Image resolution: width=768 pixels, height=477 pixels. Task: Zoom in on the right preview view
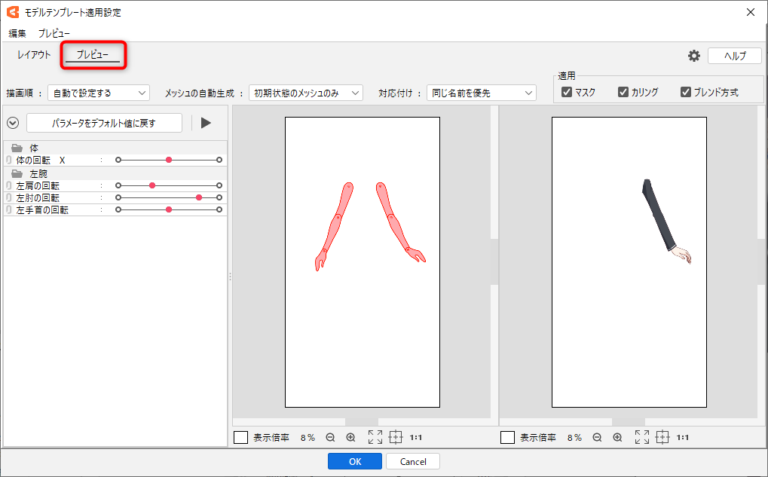(x=617, y=437)
